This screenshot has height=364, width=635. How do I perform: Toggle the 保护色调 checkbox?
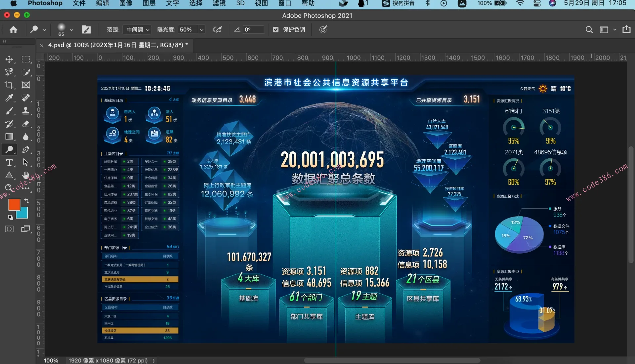(x=276, y=30)
